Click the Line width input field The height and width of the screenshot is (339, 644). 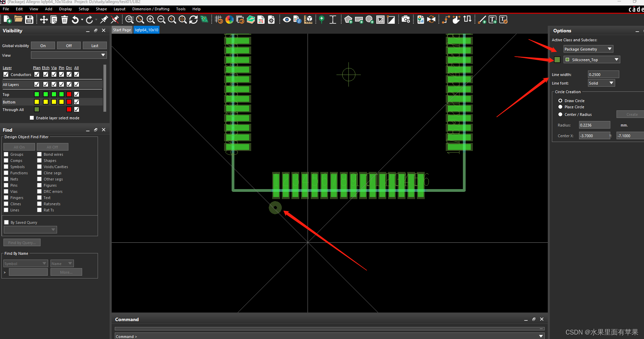[603, 75]
